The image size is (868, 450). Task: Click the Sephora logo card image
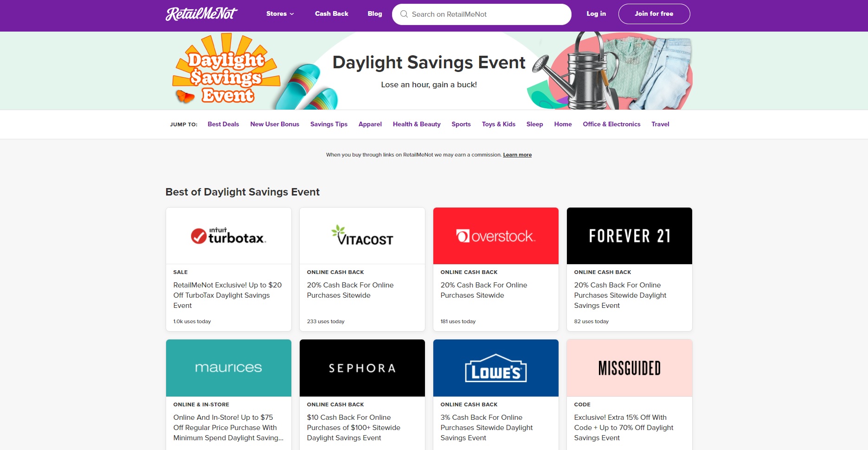(362, 368)
